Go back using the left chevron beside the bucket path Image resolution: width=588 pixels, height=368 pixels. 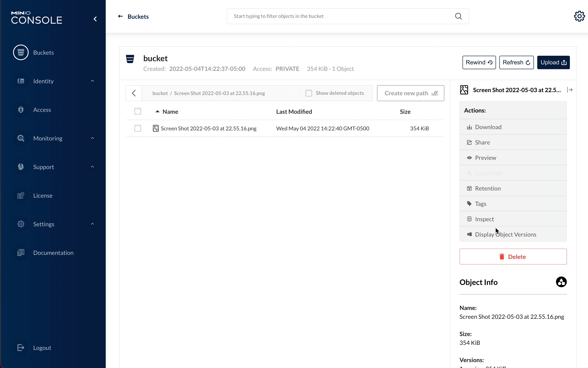[x=134, y=93]
